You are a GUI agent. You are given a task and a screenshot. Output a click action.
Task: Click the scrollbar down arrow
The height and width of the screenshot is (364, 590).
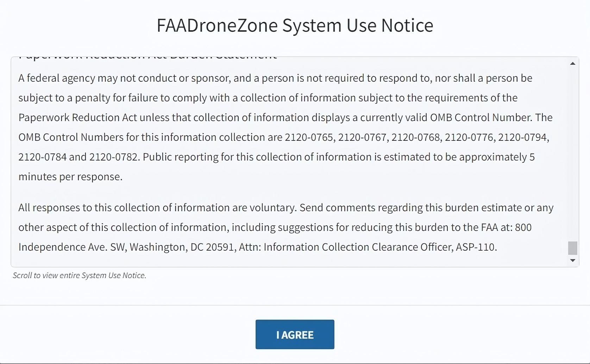[573, 261]
